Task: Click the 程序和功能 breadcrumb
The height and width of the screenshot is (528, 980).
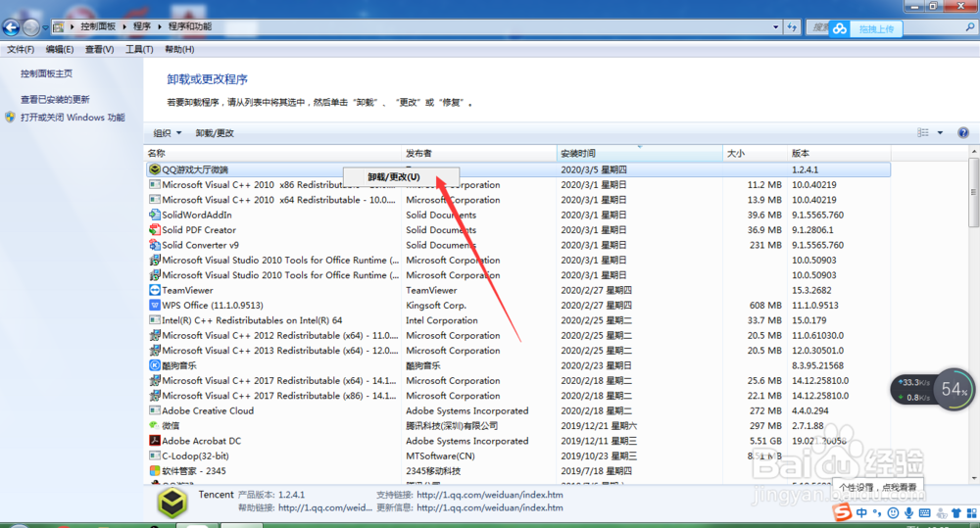Action: (190, 26)
